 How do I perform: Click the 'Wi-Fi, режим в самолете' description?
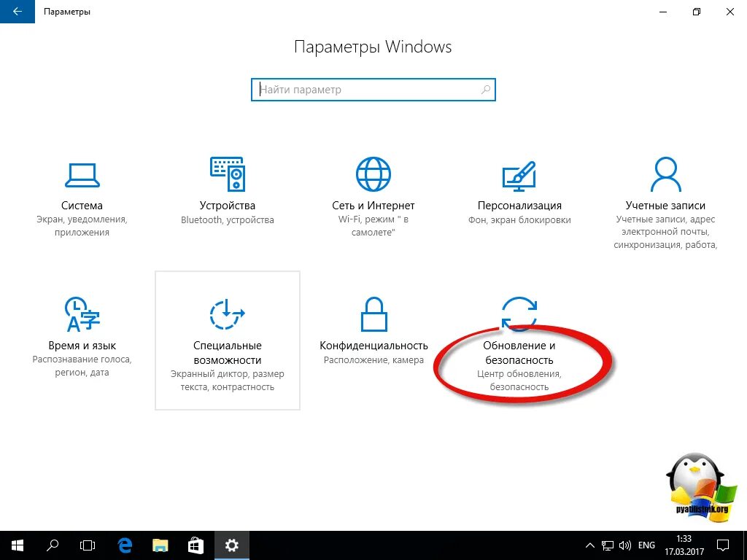pyautogui.click(x=373, y=226)
